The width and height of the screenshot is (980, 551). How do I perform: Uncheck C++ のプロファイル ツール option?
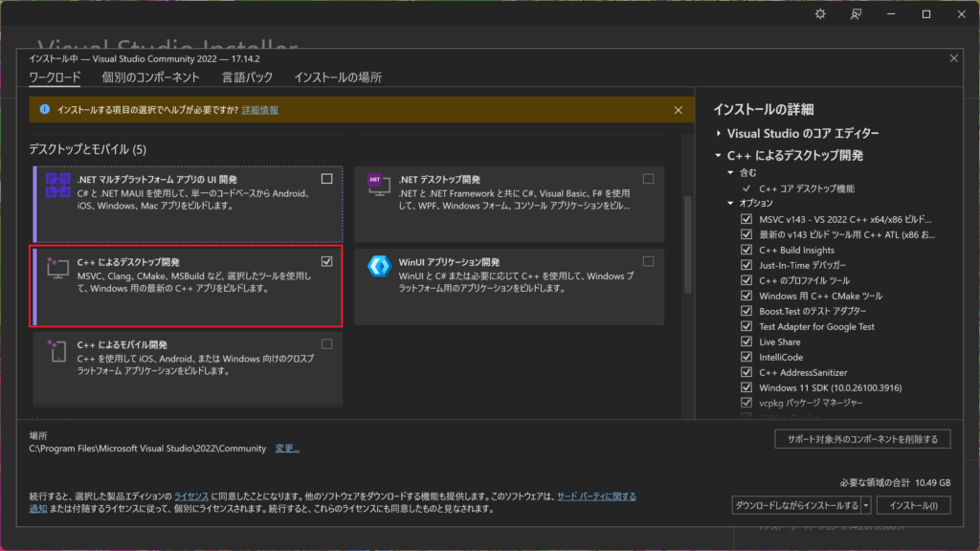click(x=746, y=280)
